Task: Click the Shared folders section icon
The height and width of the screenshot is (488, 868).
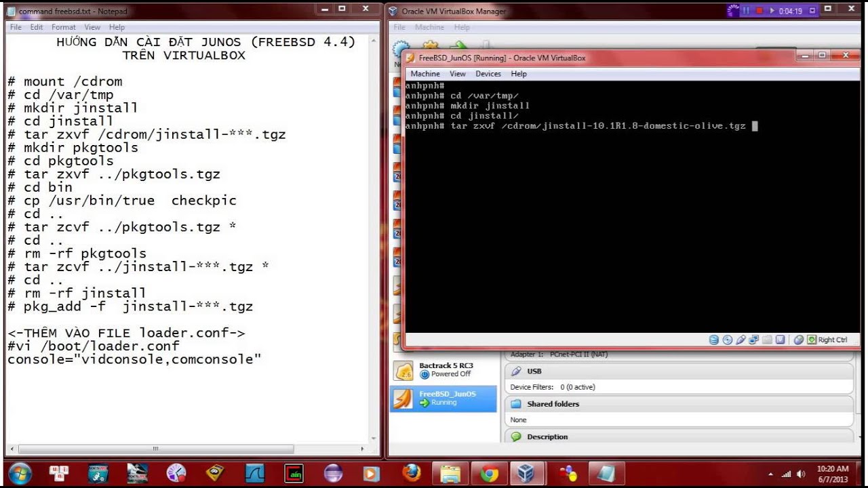Action: pyautogui.click(x=516, y=404)
